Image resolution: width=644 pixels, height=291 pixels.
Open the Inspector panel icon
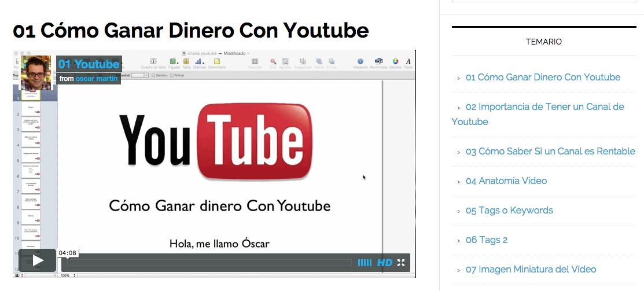pos(360,61)
